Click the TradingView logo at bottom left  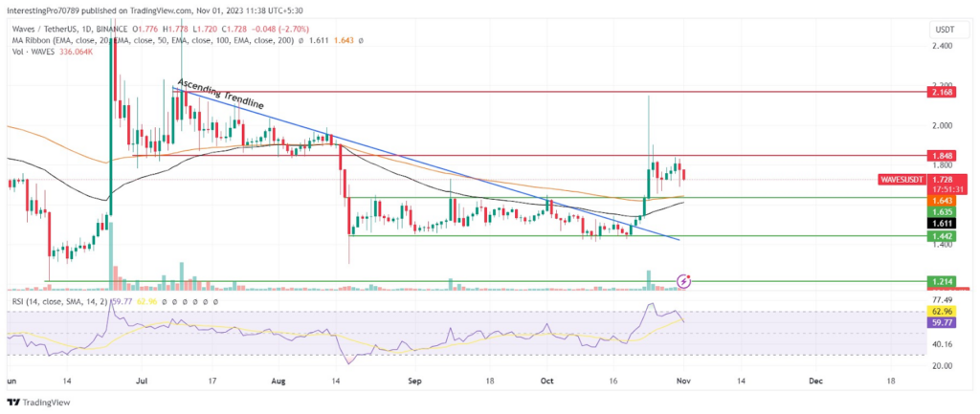[x=37, y=403]
